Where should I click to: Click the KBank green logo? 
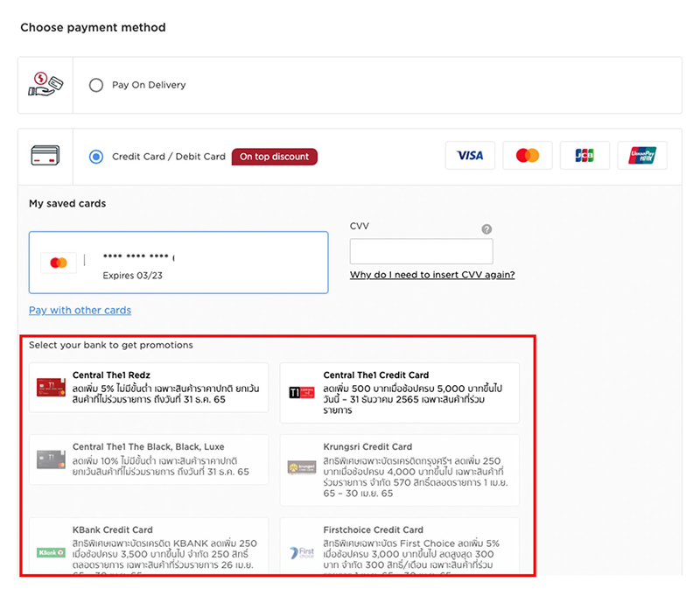click(51, 553)
